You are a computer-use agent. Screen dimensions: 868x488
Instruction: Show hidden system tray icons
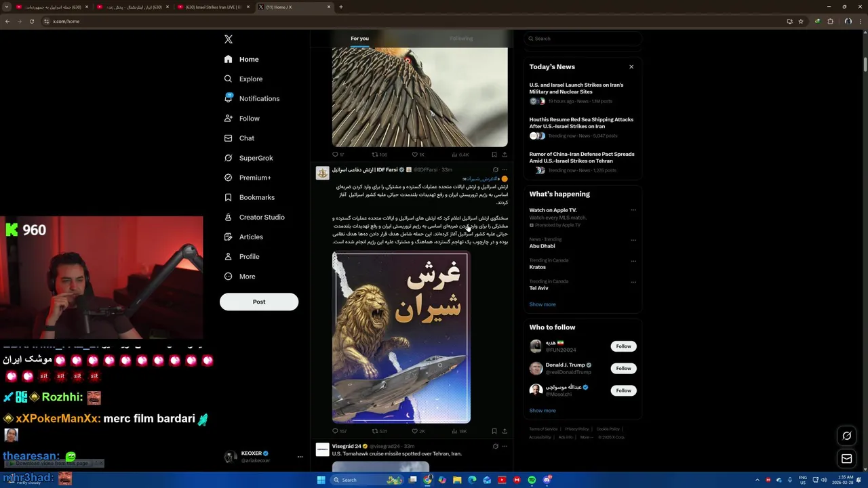point(757,480)
